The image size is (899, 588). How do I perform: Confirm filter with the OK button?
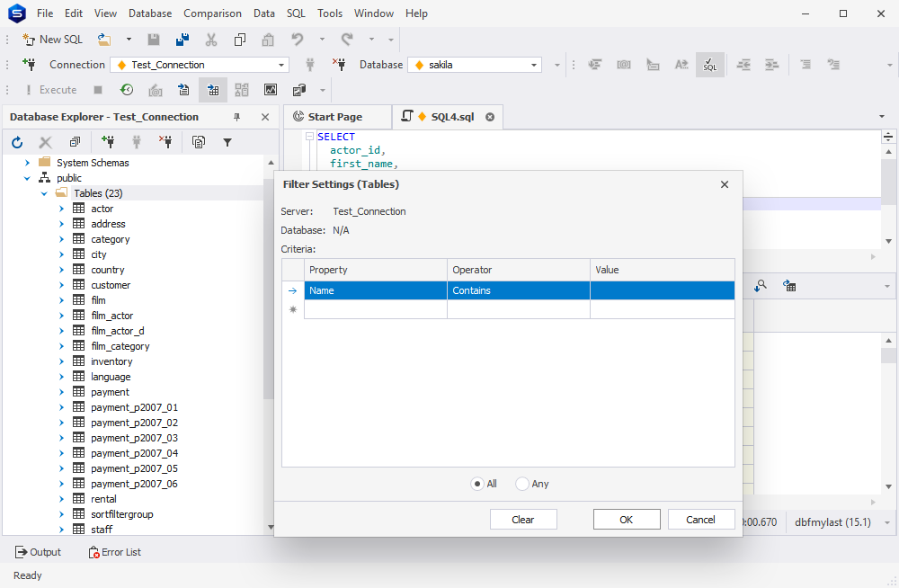pos(626,520)
